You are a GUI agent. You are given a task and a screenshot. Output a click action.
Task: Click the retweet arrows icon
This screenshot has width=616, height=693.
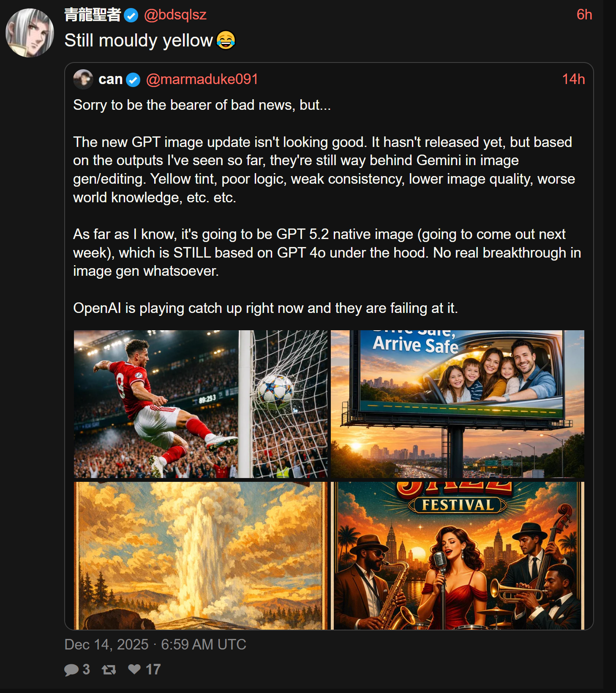point(109,669)
